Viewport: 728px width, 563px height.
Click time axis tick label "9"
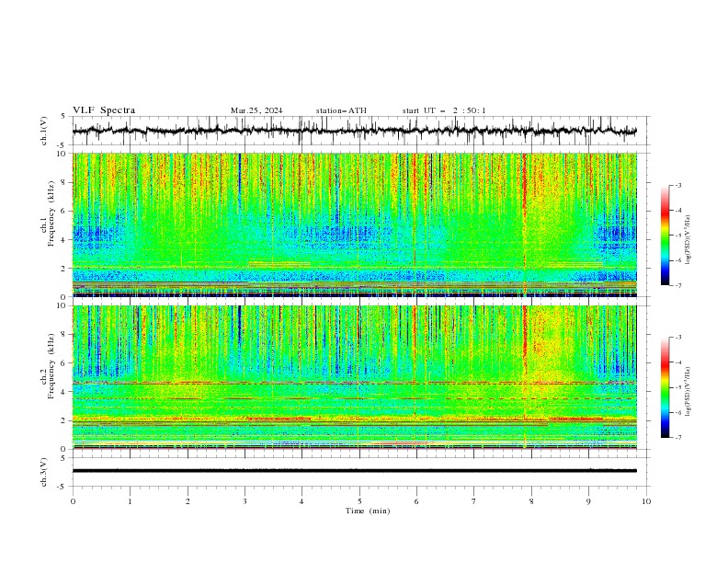[x=588, y=501]
